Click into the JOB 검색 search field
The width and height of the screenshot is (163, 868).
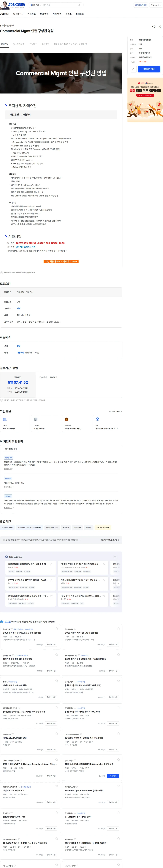[59, 5]
